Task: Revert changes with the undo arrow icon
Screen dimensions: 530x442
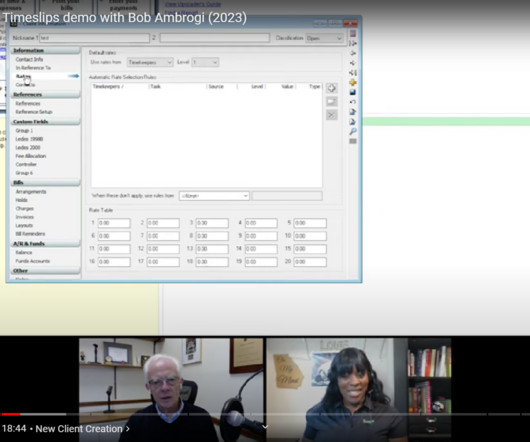Action: click(353, 102)
